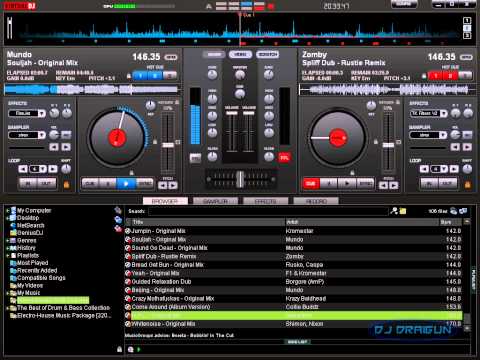Set loop OUT point on left deck
Viewport: 480px width, 360px height.
coord(47,184)
